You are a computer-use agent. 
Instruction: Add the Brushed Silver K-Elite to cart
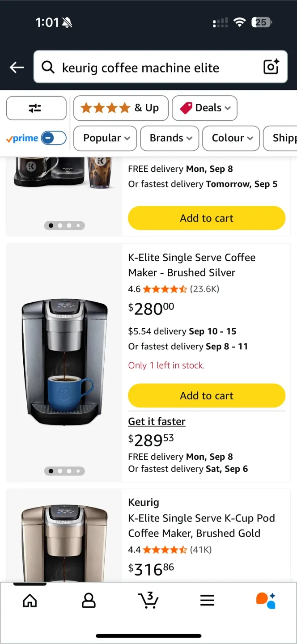coord(206,395)
